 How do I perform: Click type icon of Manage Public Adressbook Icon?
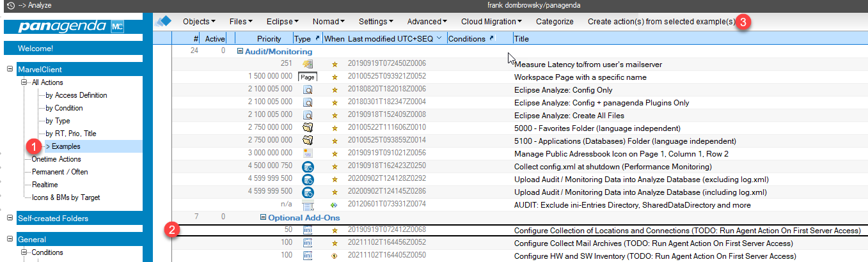click(308, 153)
